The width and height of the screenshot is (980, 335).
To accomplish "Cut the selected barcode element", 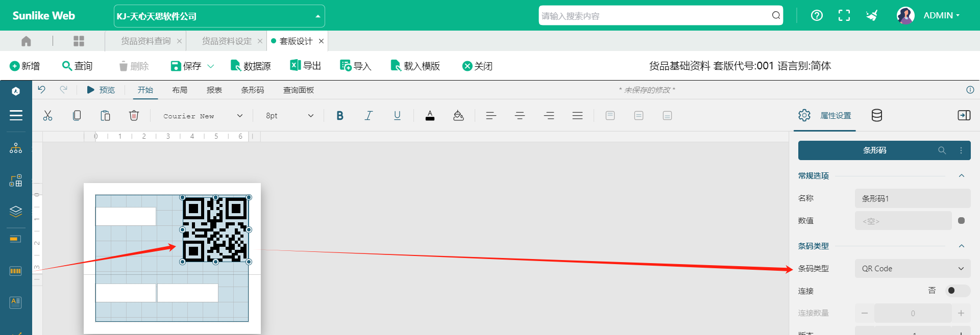I will pyautogui.click(x=48, y=116).
